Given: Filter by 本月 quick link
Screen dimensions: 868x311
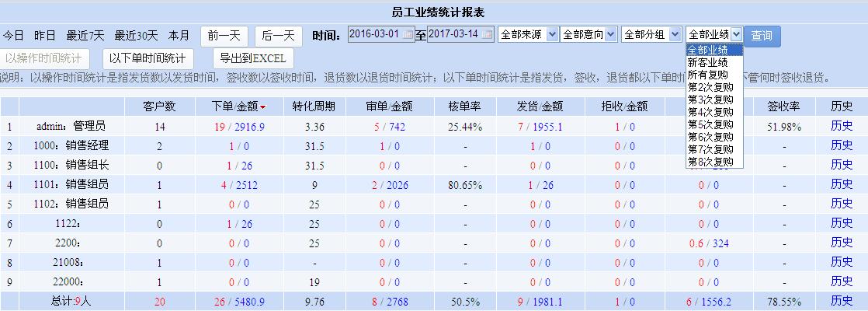Looking at the screenshot, I should (179, 36).
